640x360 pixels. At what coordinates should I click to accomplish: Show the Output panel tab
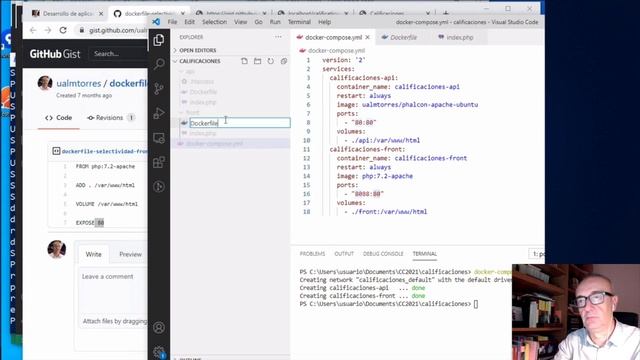click(x=344, y=254)
